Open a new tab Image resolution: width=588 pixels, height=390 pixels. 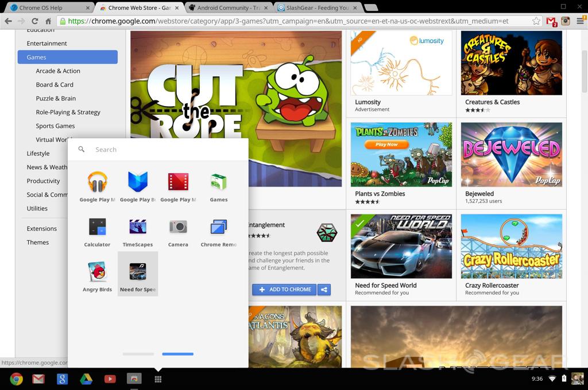[371, 7]
